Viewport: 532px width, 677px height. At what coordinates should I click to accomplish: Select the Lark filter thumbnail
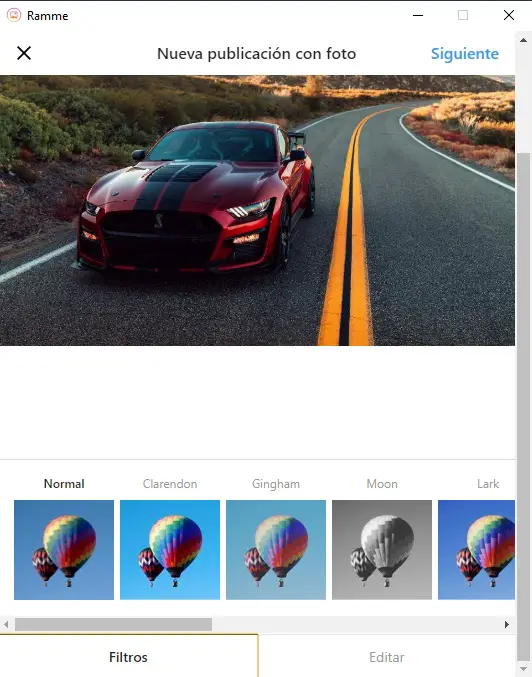(x=476, y=550)
